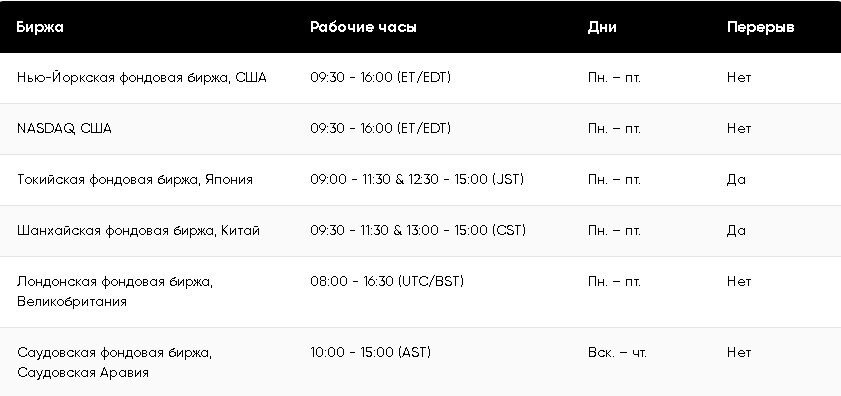Click the Биржа column header

point(40,27)
